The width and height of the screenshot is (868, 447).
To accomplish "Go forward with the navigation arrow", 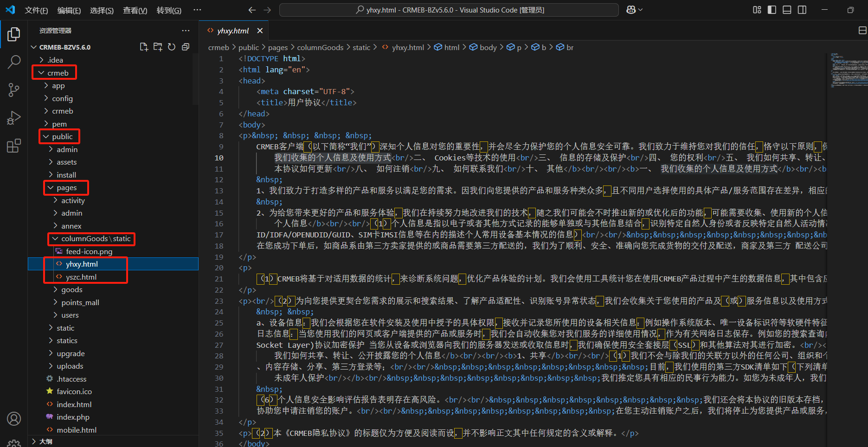I will tap(267, 10).
